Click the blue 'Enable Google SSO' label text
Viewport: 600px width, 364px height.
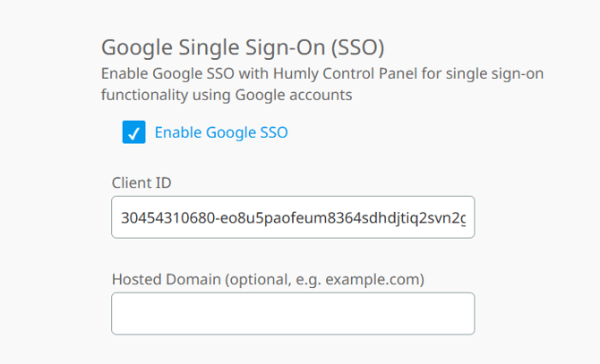(221, 133)
